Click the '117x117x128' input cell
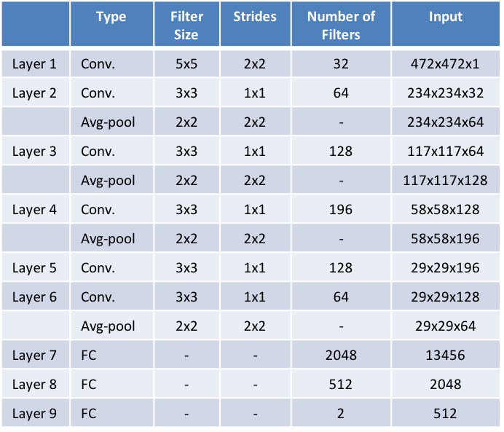Image resolution: width=504 pixels, height=432 pixels. coord(444,181)
